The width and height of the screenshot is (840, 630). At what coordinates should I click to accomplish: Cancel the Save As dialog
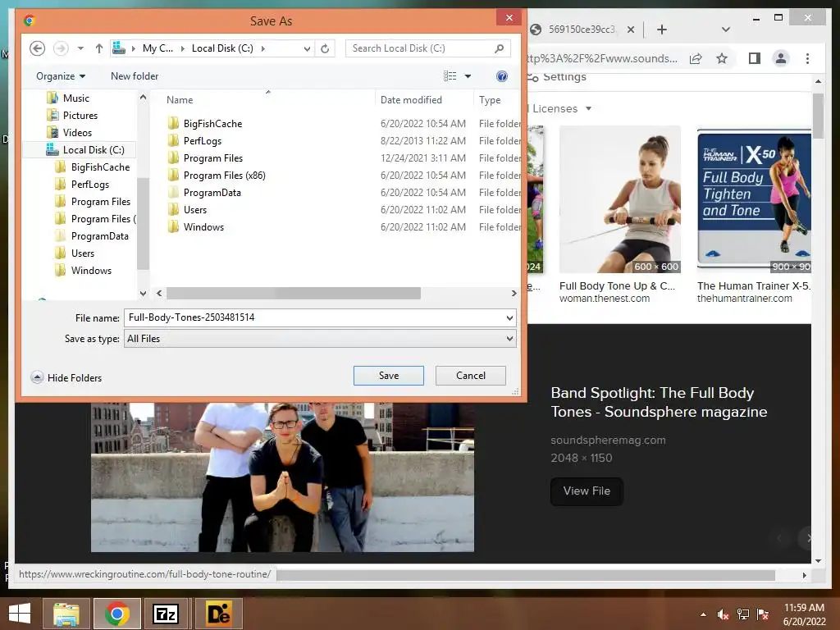pyautogui.click(x=470, y=376)
